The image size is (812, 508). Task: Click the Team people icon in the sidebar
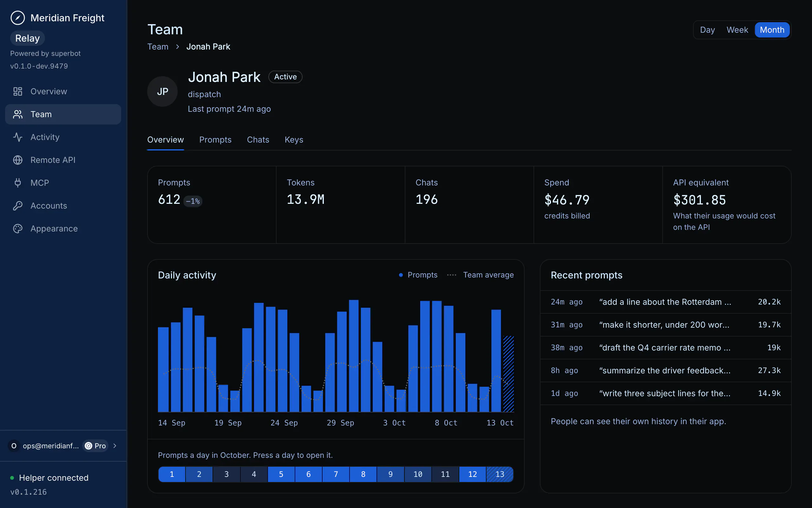click(x=17, y=114)
